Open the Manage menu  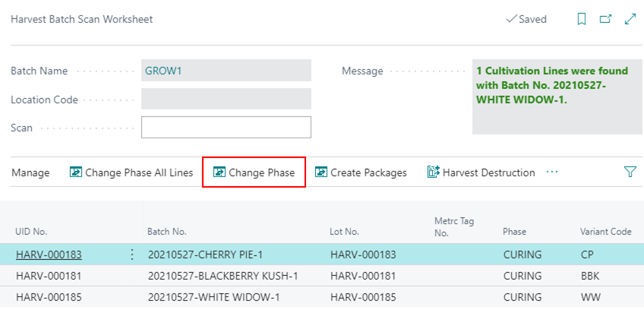point(30,172)
